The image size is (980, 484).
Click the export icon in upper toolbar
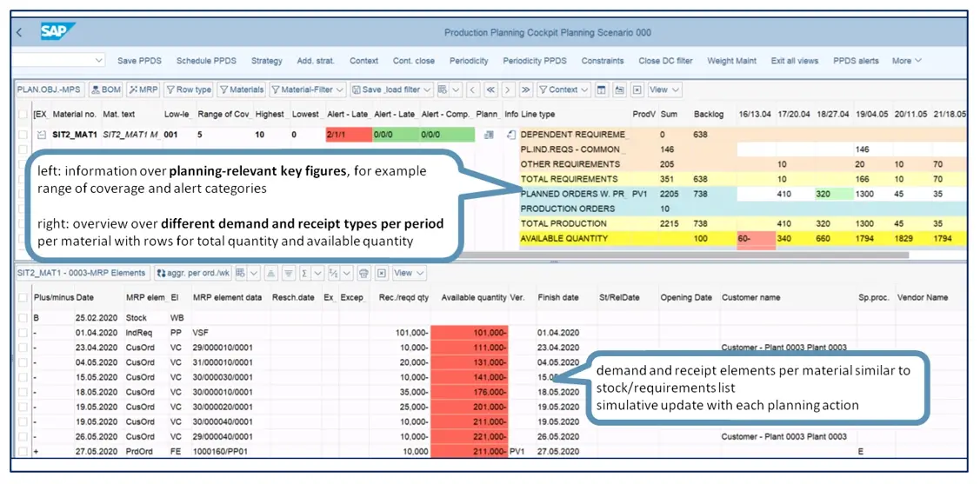point(619,90)
